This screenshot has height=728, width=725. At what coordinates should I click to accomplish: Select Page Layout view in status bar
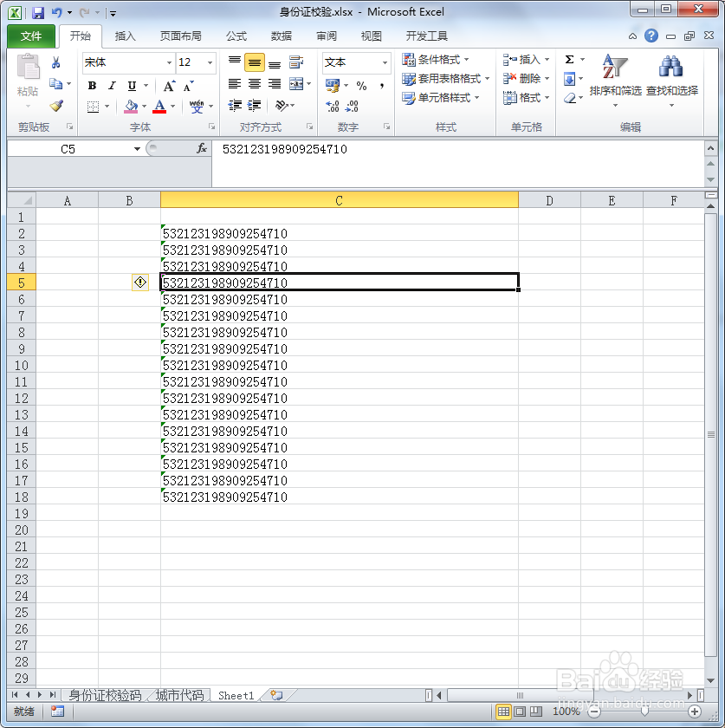click(520, 712)
